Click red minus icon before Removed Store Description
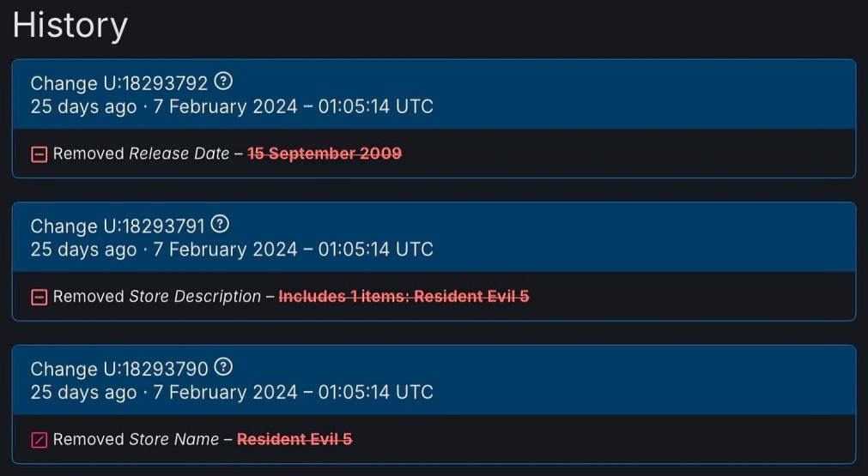Screen dimensions: 868x476 (39, 298)
